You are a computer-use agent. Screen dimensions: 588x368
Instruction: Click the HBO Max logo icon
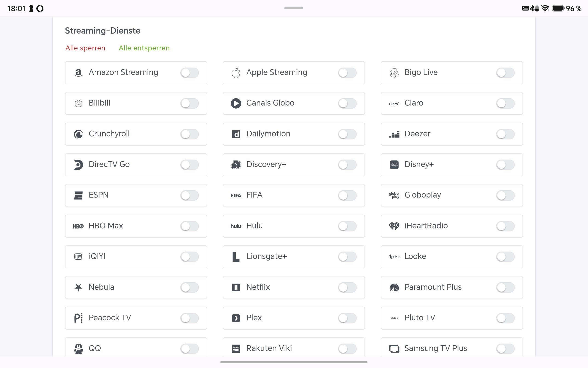[78, 226]
